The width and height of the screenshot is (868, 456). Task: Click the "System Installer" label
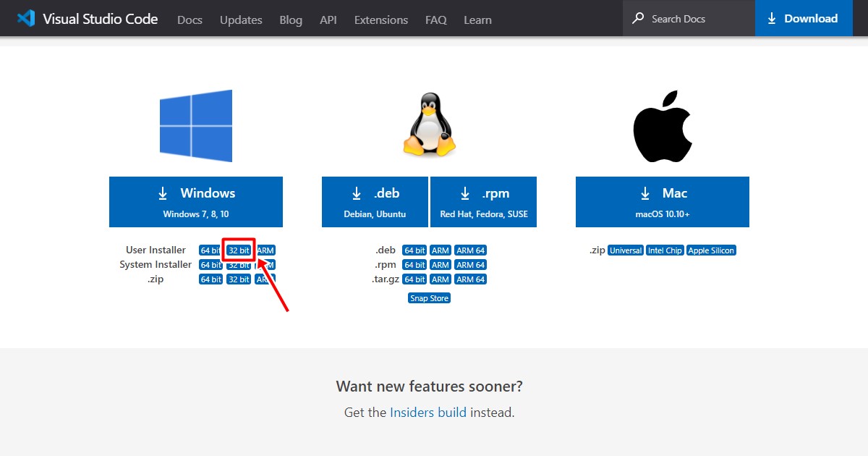point(156,265)
